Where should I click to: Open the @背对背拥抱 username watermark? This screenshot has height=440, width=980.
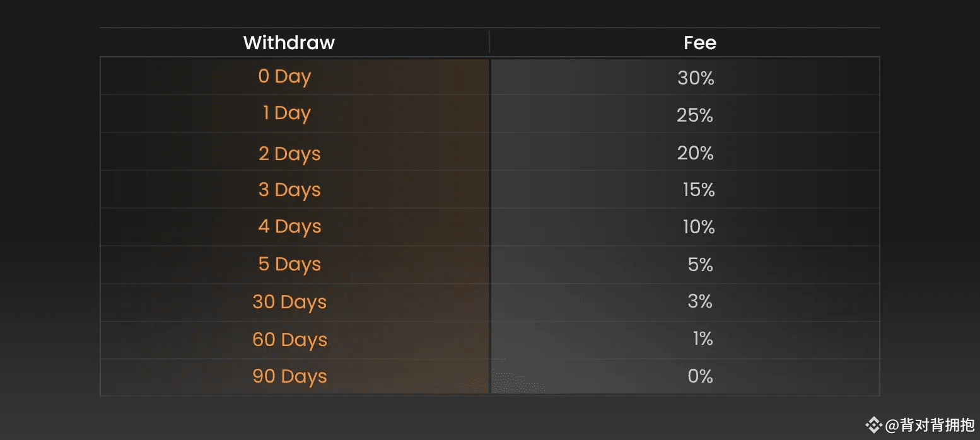tap(929, 426)
